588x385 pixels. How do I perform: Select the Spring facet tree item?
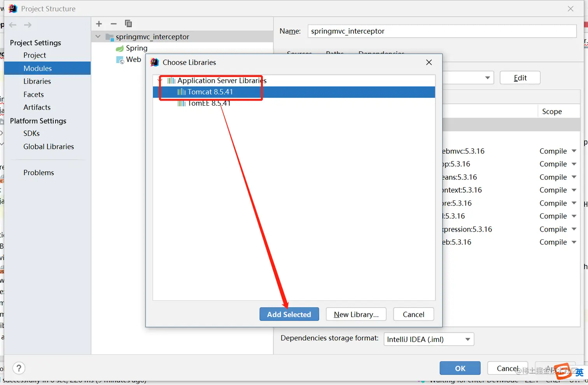[x=136, y=48]
